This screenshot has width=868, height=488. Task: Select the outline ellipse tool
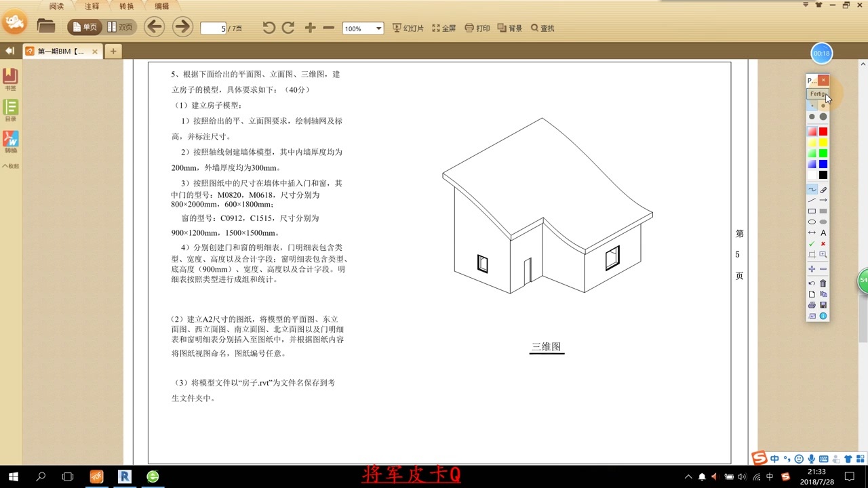(x=812, y=222)
